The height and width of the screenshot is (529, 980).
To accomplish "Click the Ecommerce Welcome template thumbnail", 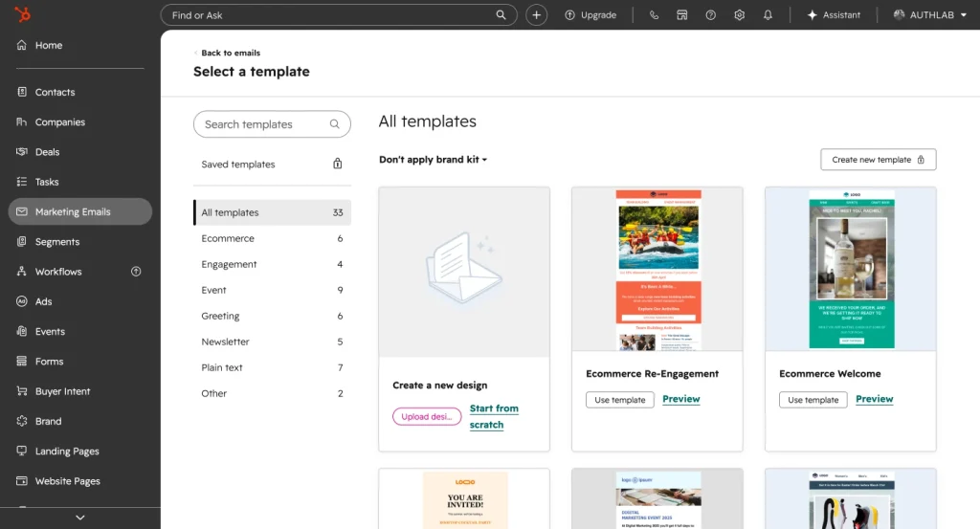I will pos(851,269).
